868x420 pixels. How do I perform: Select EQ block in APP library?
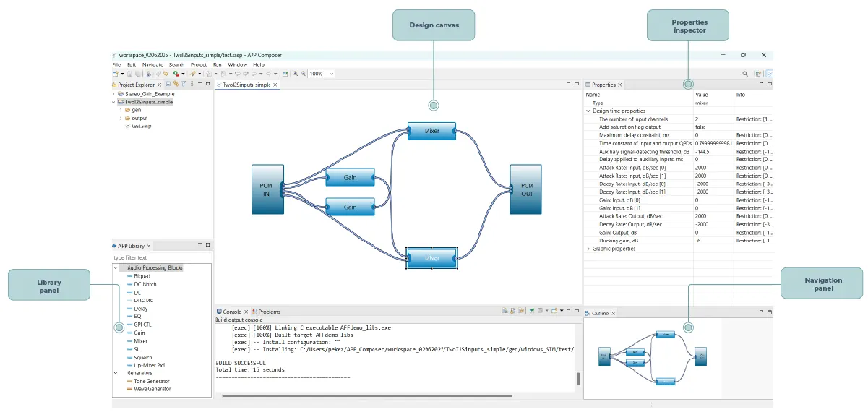pos(137,317)
